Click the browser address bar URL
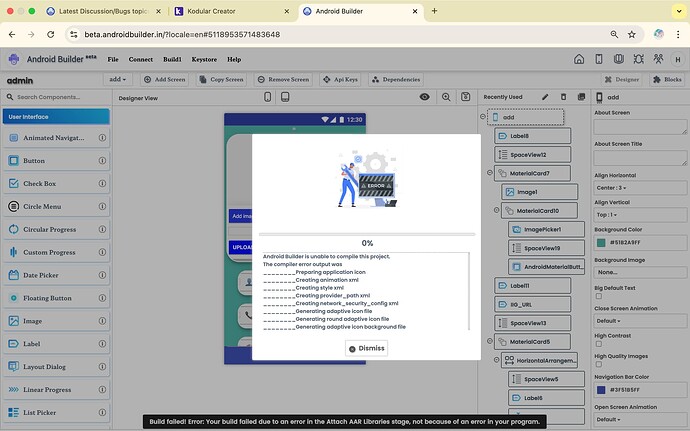This screenshot has width=690, height=431. point(182,34)
